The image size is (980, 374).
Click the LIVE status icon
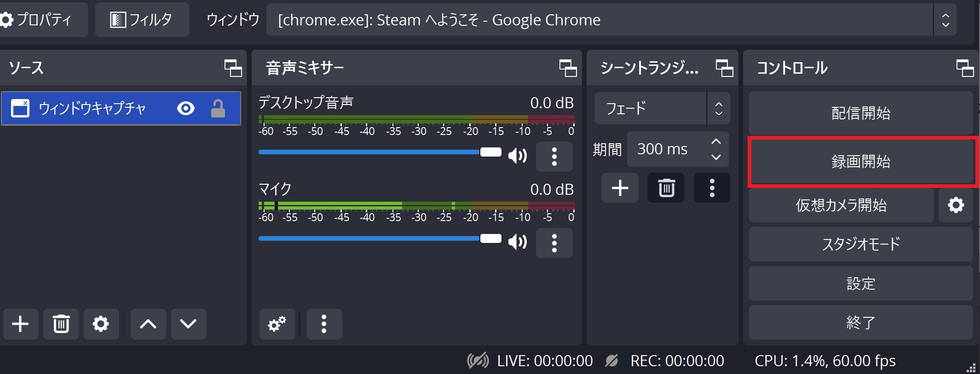click(x=478, y=361)
